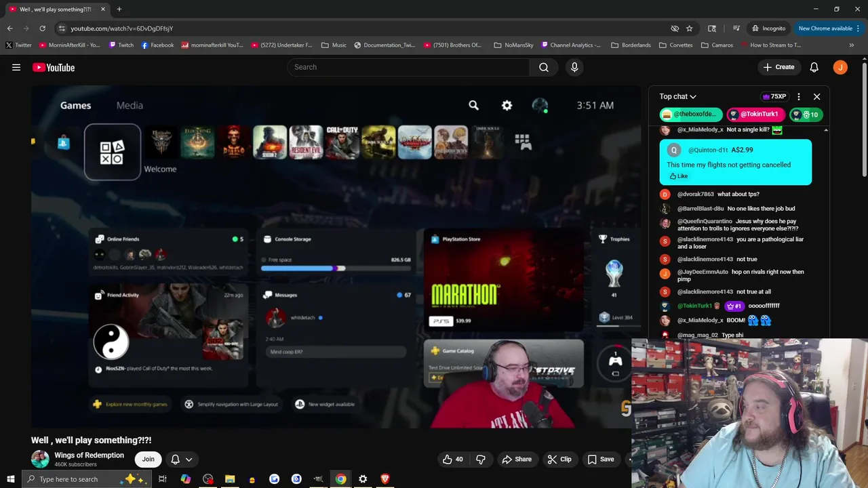Click PlayStation search icon in video
The height and width of the screenshot is (488, 868).
[x=473, y=105]
